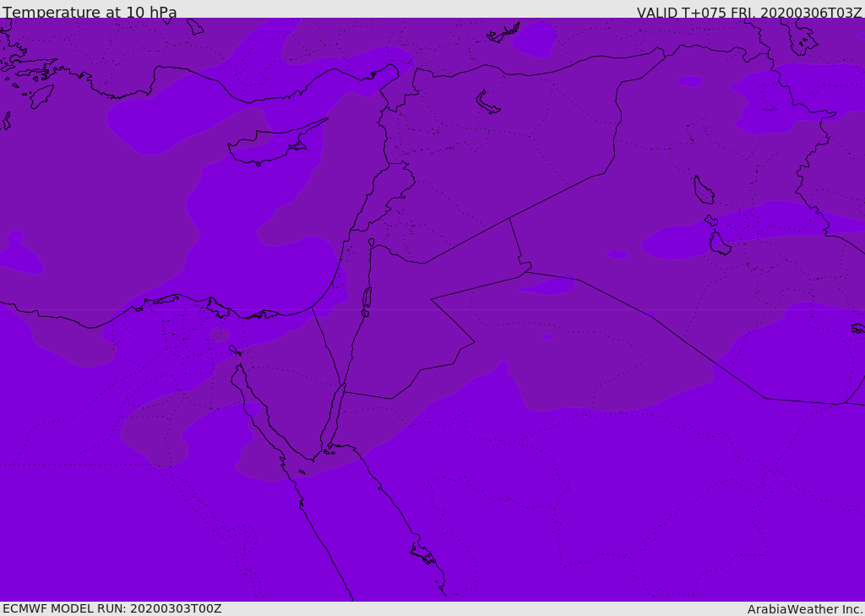
Task: Click the Great Bitter Lake outline
Action: click(235, 350)
